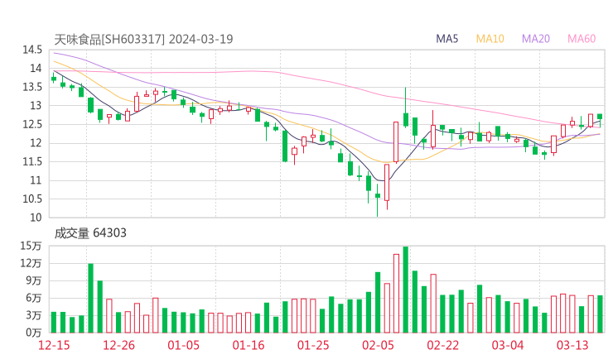Viewport: 613px width, 364px height.
Task: Select the 01-16 date label
Action: [249, 345]
